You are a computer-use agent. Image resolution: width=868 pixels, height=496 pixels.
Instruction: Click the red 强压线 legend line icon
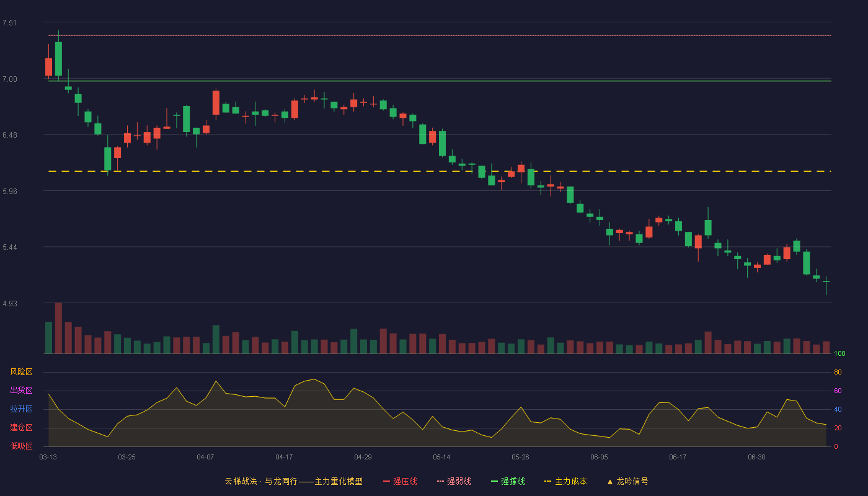coord(387,481)
